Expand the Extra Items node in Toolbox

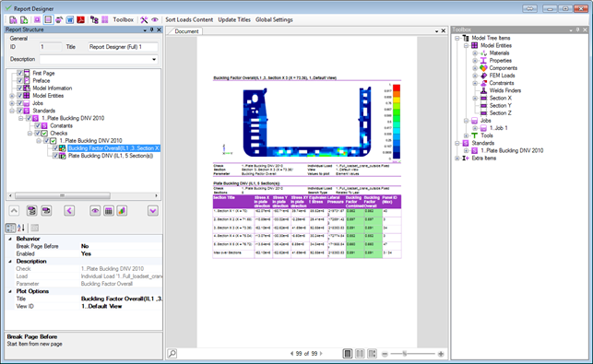(457, 158)
